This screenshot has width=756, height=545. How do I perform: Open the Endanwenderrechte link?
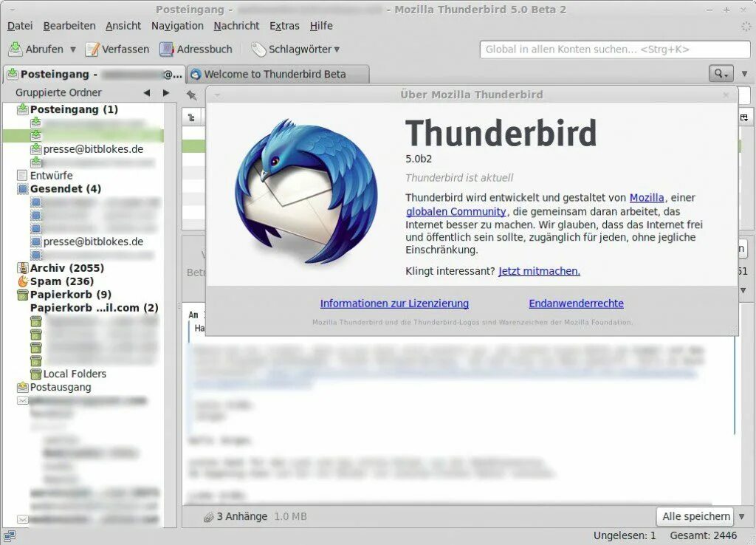576,304
